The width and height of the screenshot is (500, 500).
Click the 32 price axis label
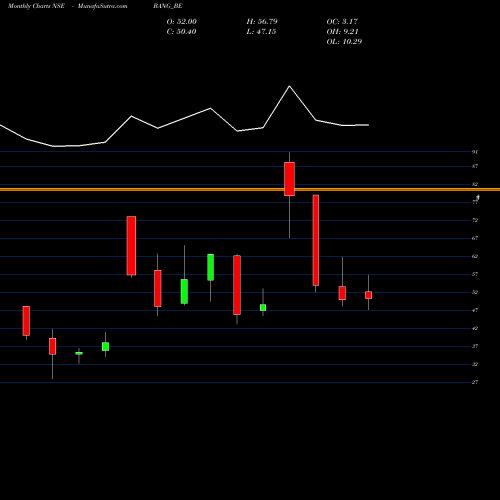(x=475, y=364)
